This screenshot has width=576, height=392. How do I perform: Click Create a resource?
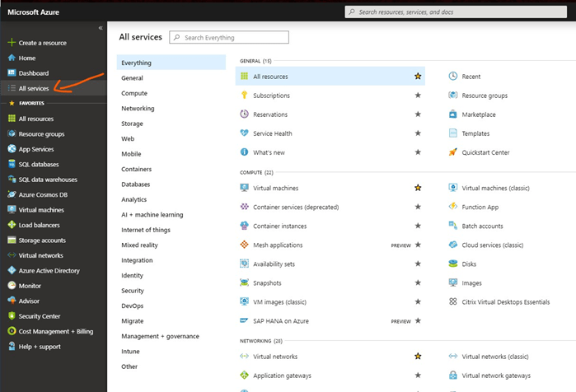41,43
